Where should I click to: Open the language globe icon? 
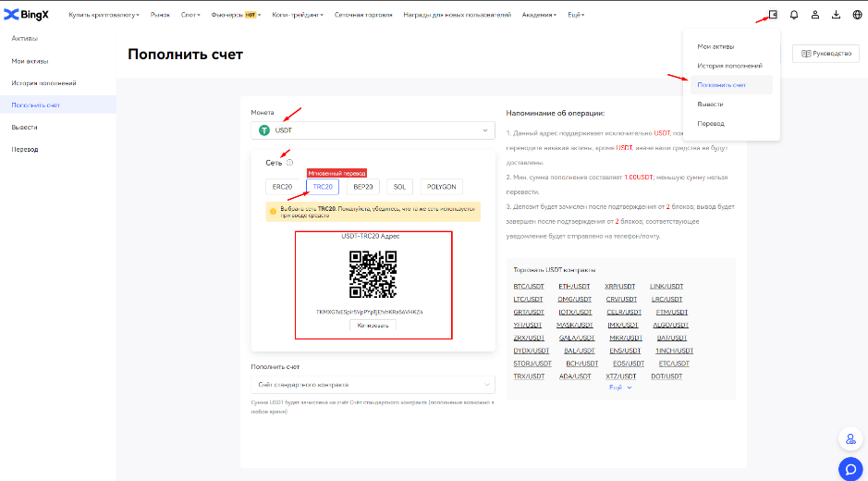[x=857, y=15]
